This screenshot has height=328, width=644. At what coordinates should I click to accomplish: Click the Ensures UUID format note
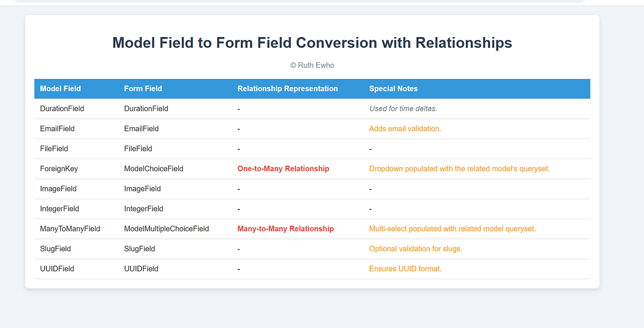[x=405, y=268]
